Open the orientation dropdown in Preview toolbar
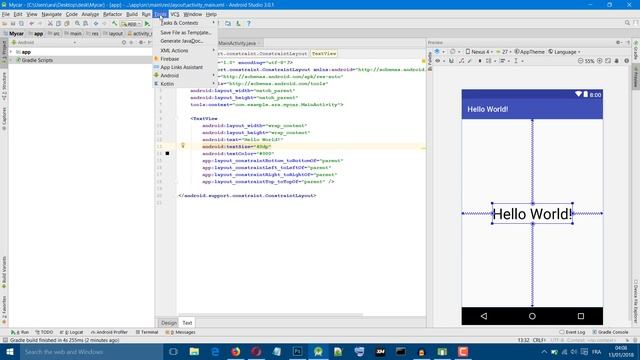Image resolution: width=640 pixels, height=360 pixels. [x=454, y=52]
